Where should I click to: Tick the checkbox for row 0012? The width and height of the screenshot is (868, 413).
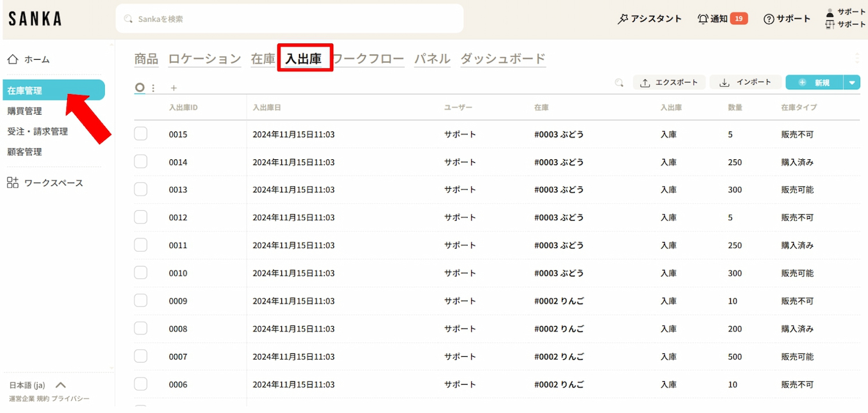[141, 217]
